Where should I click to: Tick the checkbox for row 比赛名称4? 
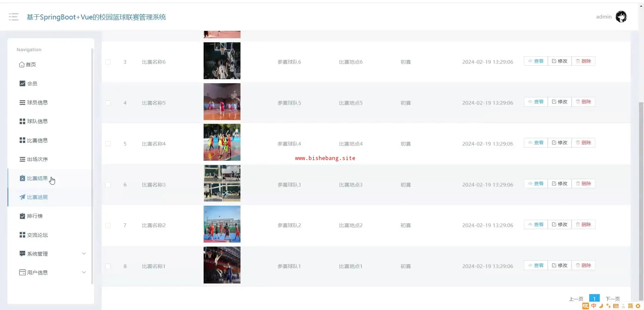click(x=108, y=144)
